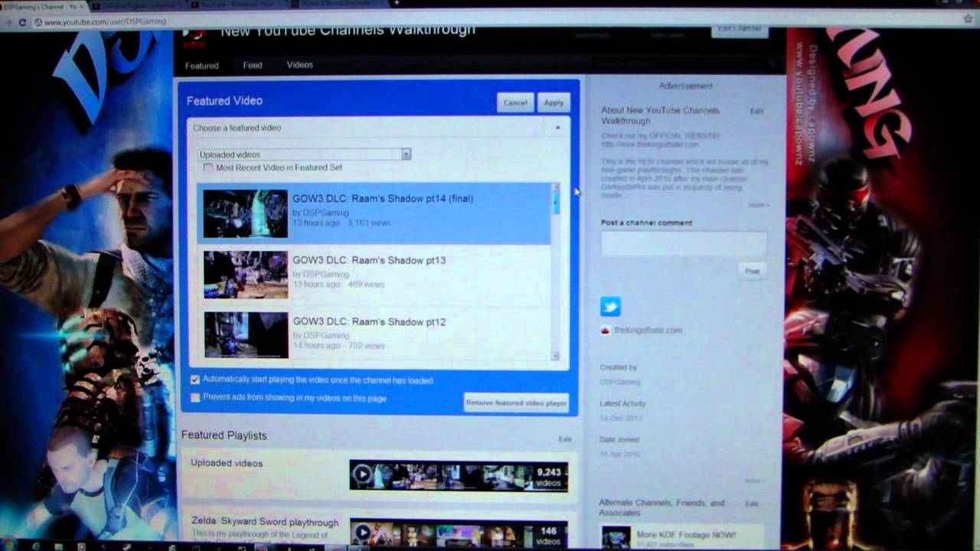This screenshot has height=551, width=980.
Task: Click 'Uploaded videos' playlist title
Action: point(227,463)
